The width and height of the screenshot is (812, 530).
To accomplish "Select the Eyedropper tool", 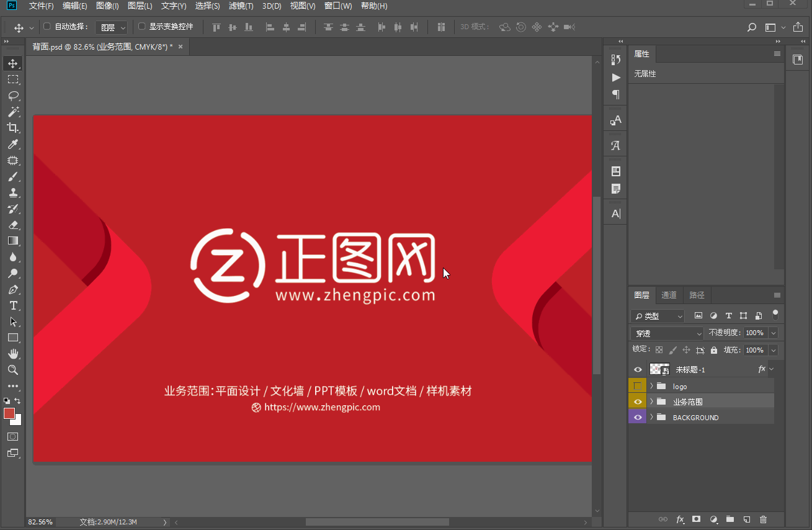I will coord(12,144).
